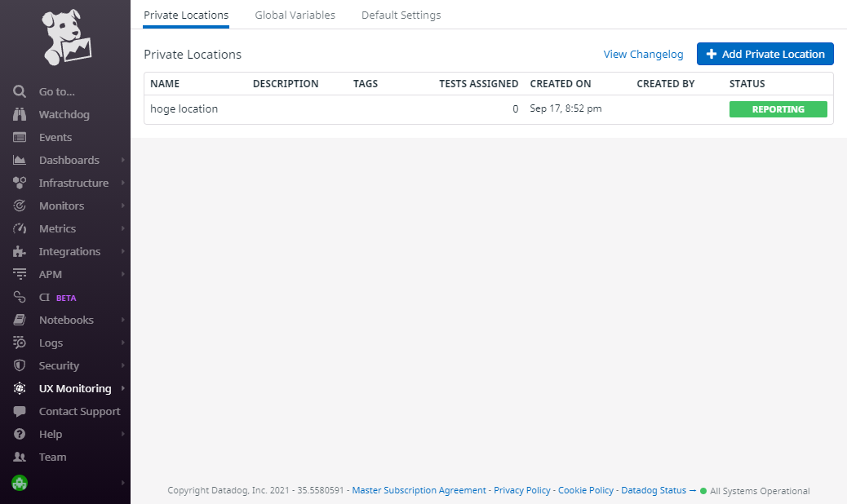The image size is (847, 504).
Task: Click the Notebooks book icon
Action: (20, 320)
